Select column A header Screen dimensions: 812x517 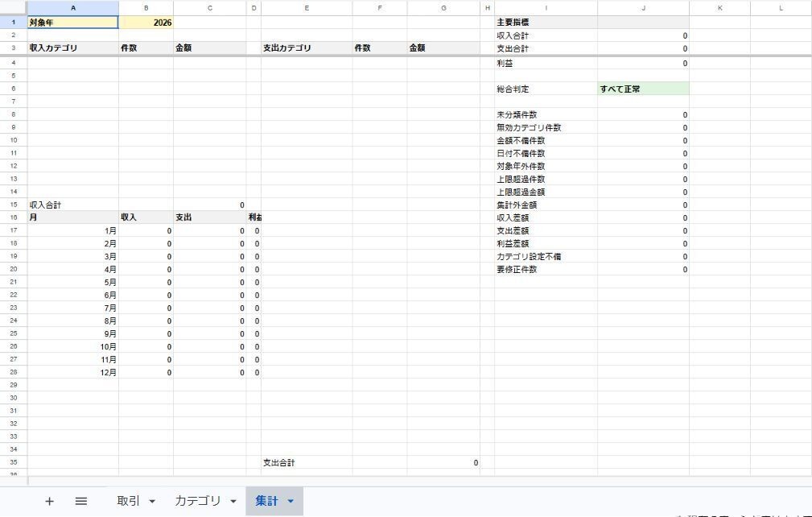(73, 8)
